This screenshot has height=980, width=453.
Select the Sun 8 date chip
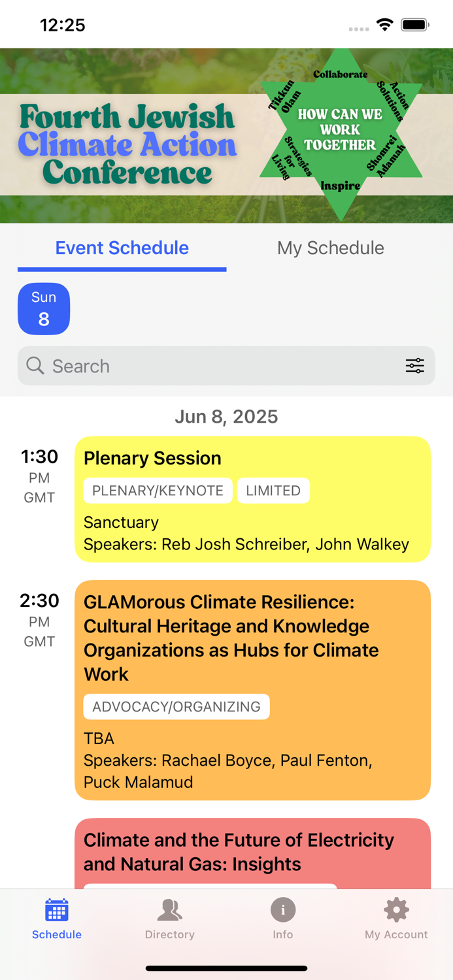(44, 308)
